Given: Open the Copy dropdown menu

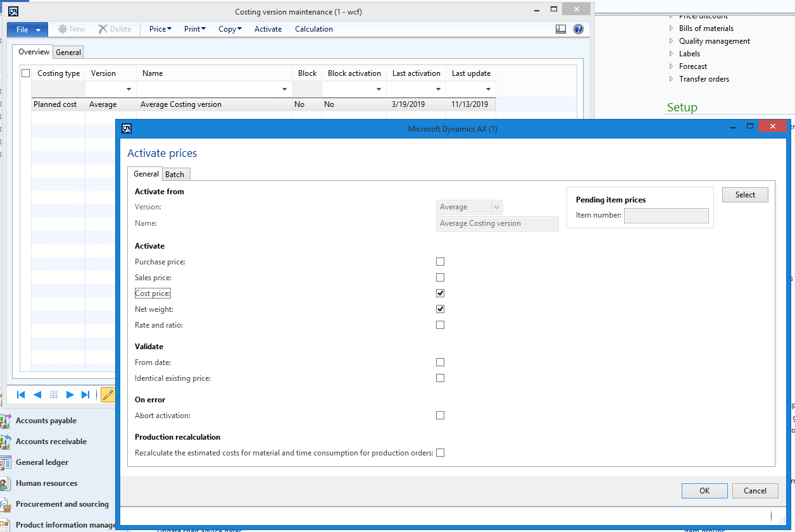Looking at the screenshot, I should tap(230, 29).
